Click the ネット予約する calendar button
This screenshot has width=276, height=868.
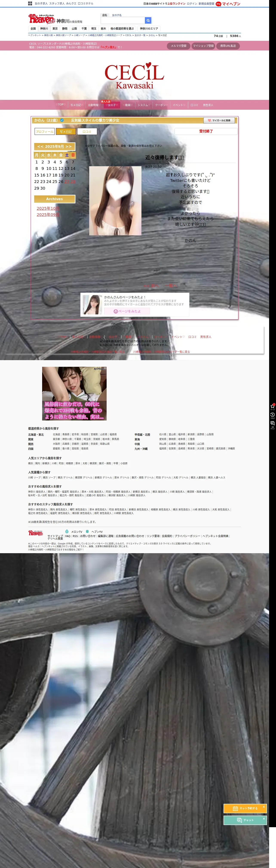245,808
